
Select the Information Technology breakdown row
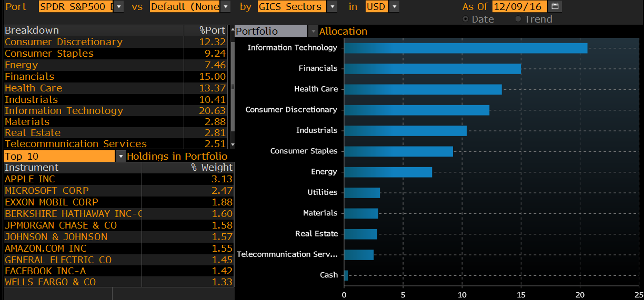pos(115,111)
